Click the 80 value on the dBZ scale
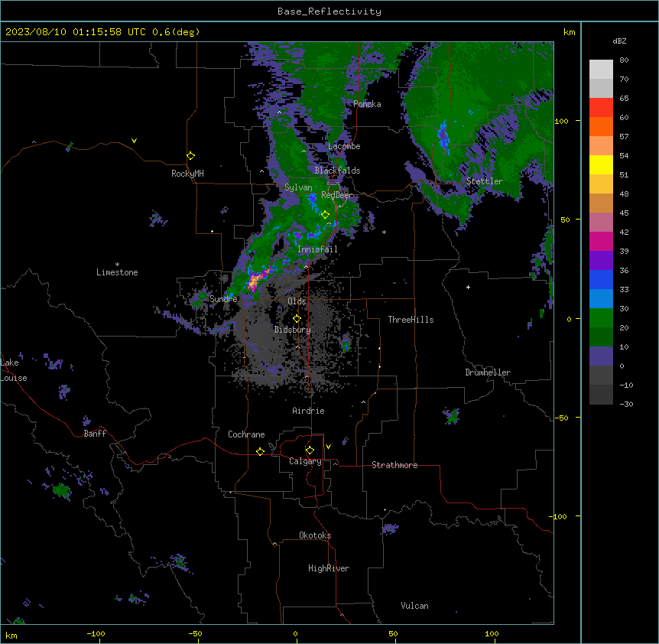 point(624,60)
